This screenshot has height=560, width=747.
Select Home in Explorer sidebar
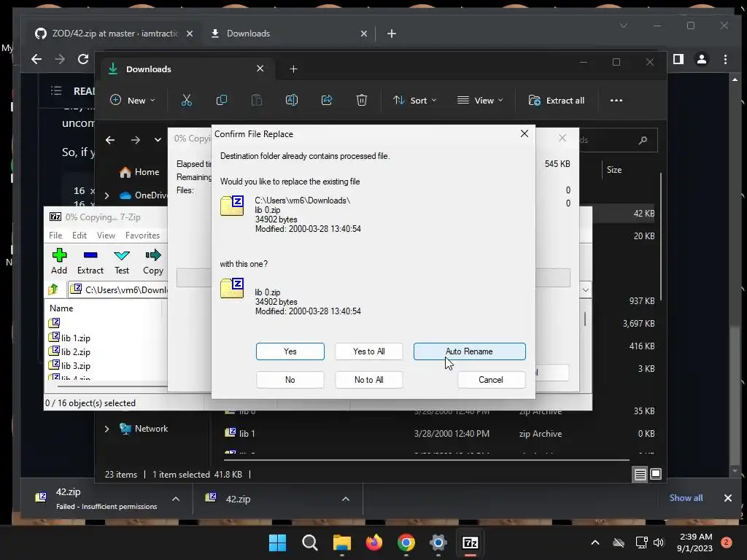(x=139, y=172)
